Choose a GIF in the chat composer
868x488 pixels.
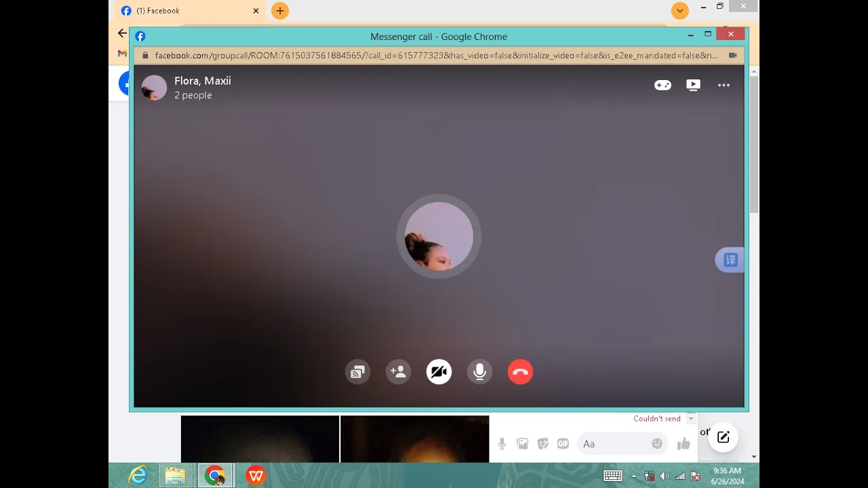pyautogui.click(x=563, y=444)
